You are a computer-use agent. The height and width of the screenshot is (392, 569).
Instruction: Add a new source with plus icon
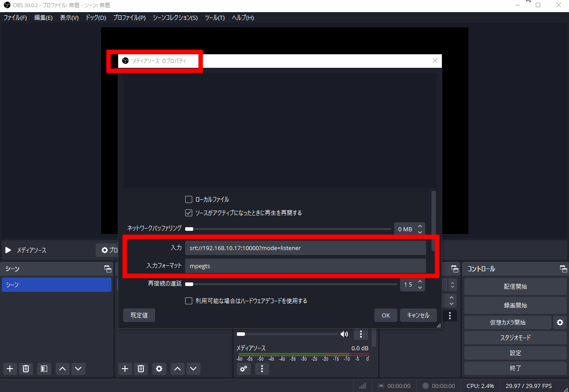click(x=125, y=369)
